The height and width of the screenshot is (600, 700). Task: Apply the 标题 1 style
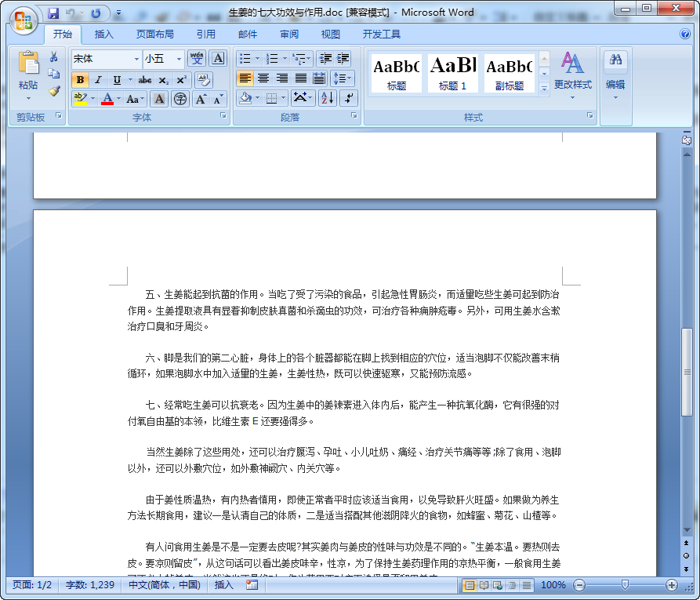pos(452,73)
